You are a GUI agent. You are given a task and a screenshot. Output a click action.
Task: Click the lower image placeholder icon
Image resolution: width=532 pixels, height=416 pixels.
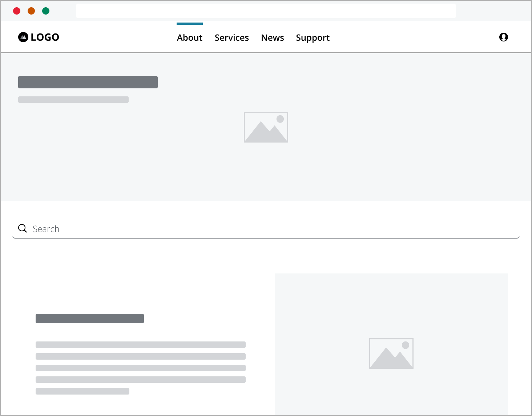point(391,353)
